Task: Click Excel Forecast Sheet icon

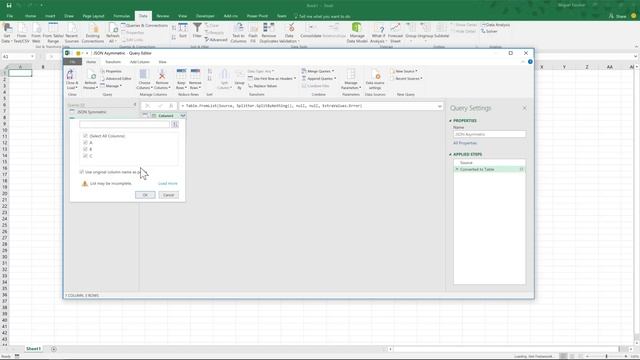Action: pos(395,27)
